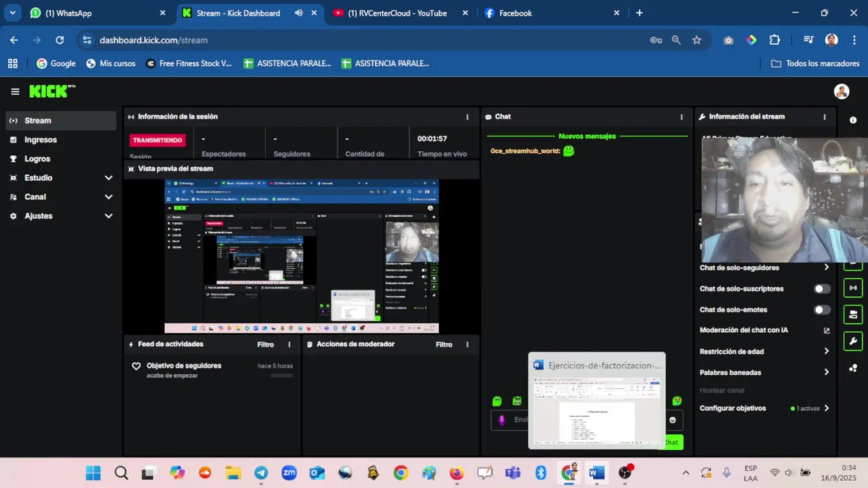Open Información de la sesión options menu

tap(467, 117)
